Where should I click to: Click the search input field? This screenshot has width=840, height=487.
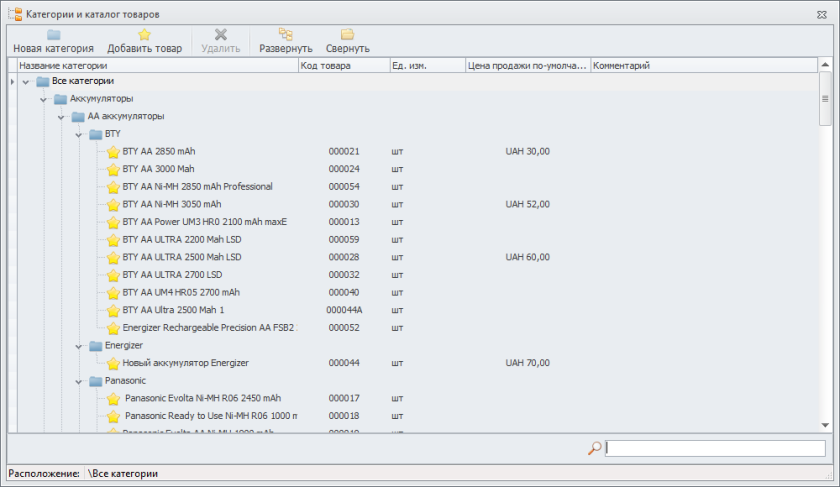coord(715,449)
